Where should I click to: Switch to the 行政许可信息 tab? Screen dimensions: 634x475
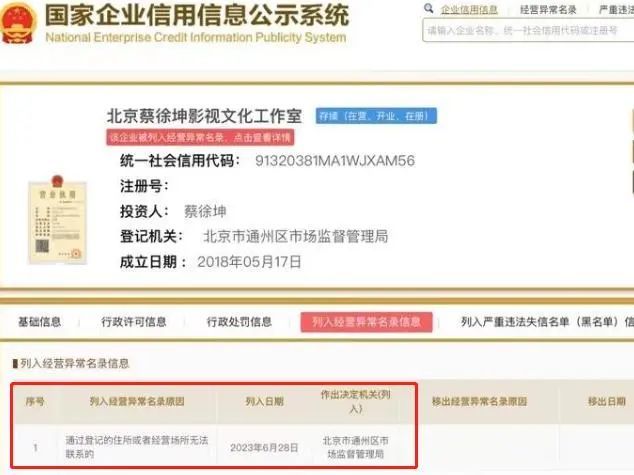point(134,322)
